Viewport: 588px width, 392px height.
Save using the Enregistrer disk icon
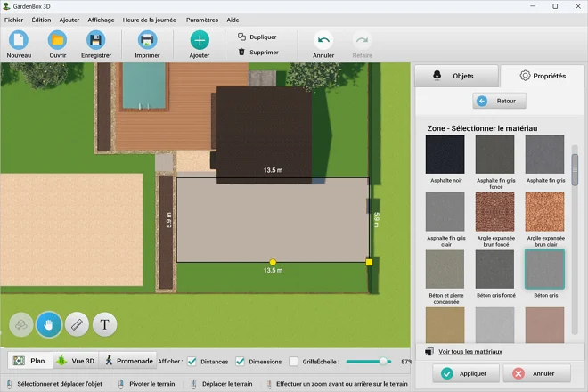click(96, 40)
